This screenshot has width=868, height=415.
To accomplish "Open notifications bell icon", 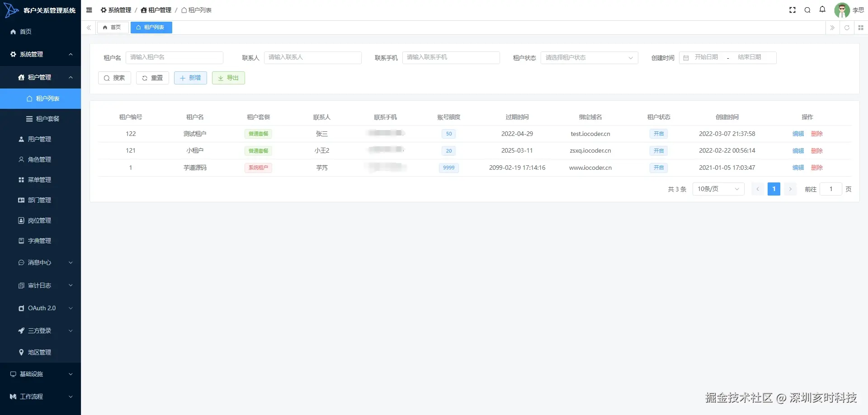I will [822, 9].
